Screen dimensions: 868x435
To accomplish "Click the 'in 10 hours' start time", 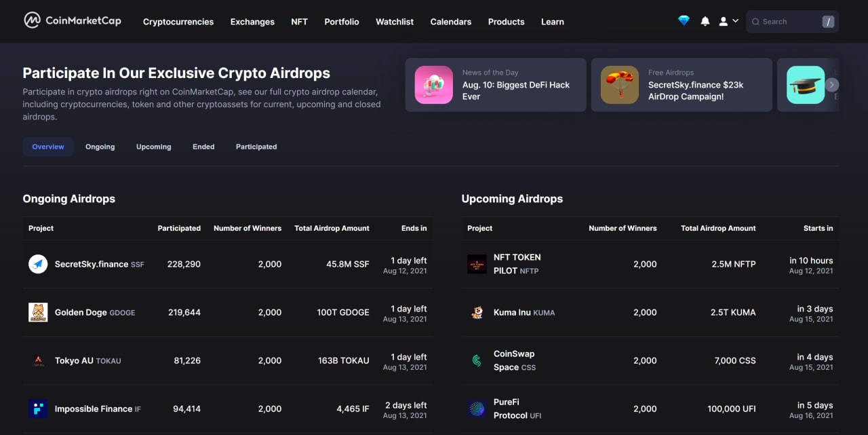I will [811, 260].
